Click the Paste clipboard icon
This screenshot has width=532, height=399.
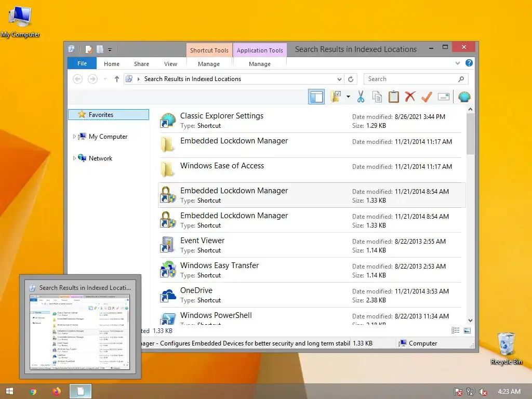coord(394,97)
